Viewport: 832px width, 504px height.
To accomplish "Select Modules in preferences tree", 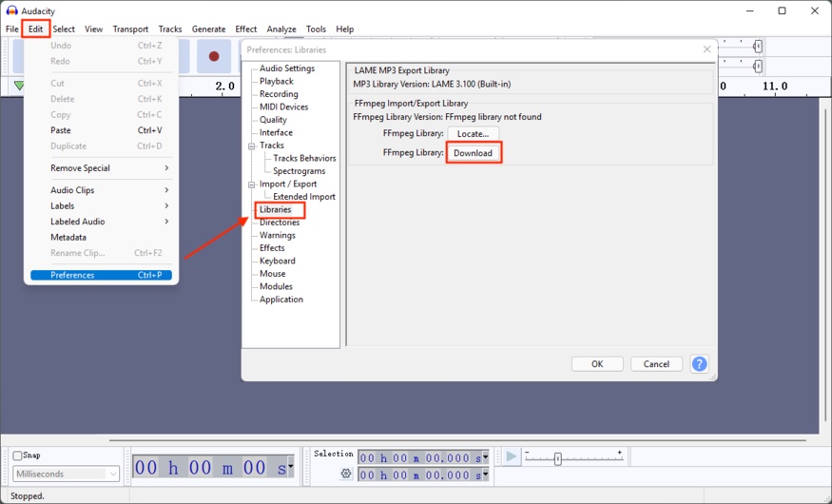I will pos(276,286).
